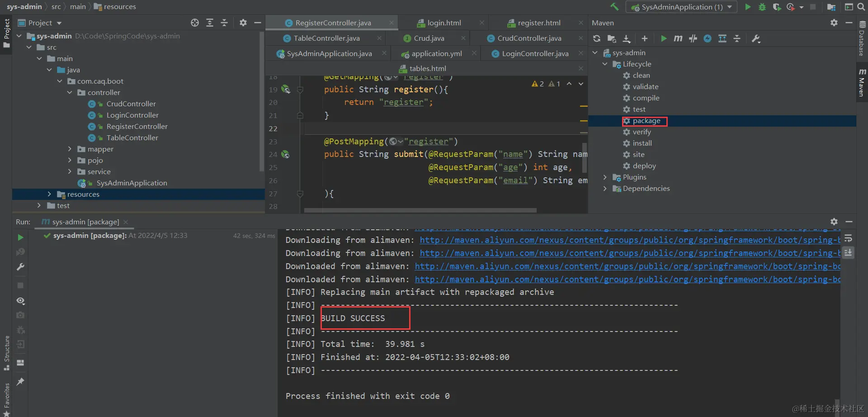Screen dimensions: 868x417
Task: Collapse all in the Maven tool window
Action: coord(737,38)
